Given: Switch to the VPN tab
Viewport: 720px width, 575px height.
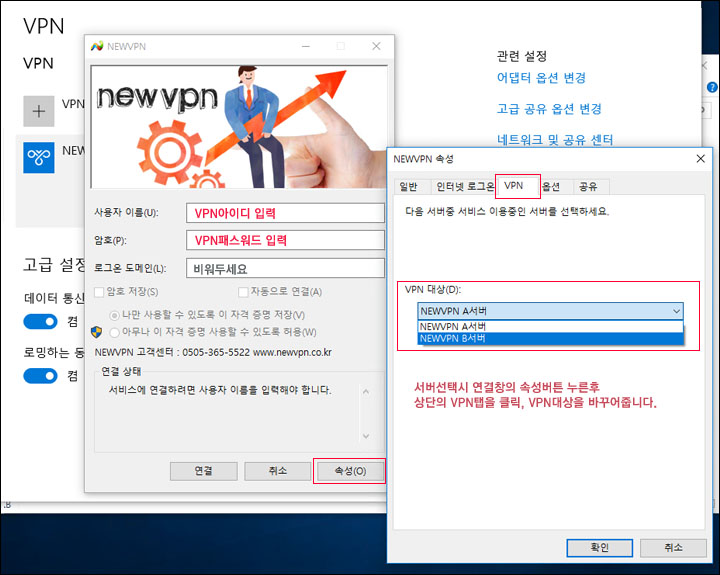Looking at the screenshot, I should click(514, 186).
